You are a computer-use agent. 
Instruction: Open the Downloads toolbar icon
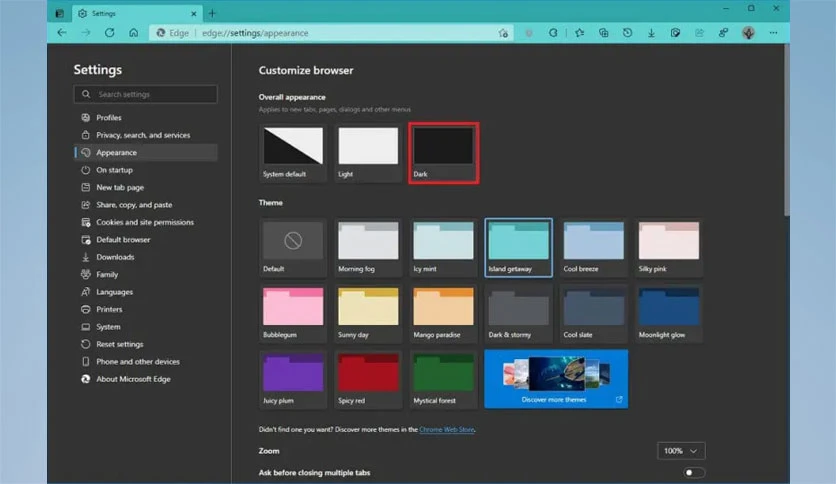pyautogui.click(x=651, y=33)
